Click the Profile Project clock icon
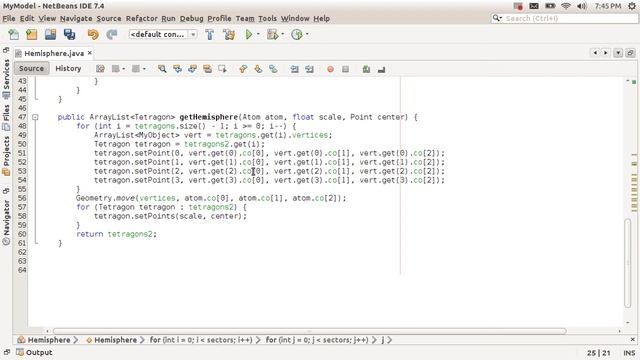The width and height of the screenshot is (640, 360). (297, 35)
